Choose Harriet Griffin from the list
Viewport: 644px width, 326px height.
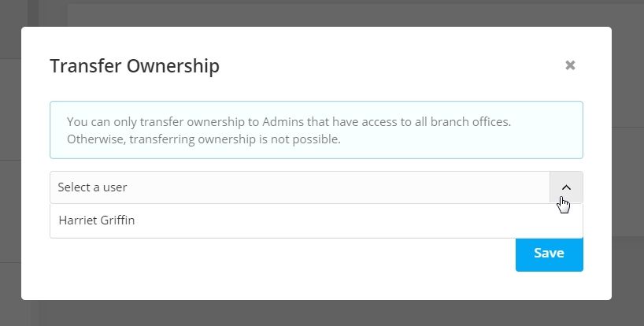coord(316,220)
